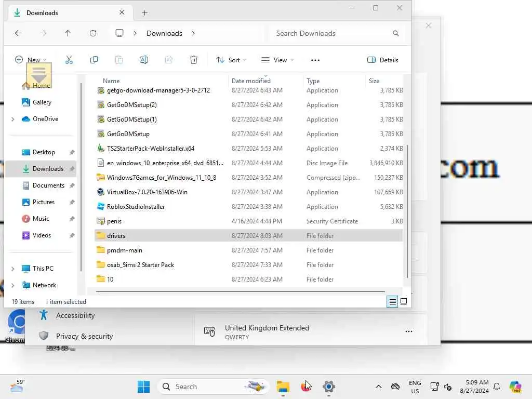Viewport: 532px width, 399px height.
Task: Open options for United Kingdom Extended keyboard
Action: [409, 331]
